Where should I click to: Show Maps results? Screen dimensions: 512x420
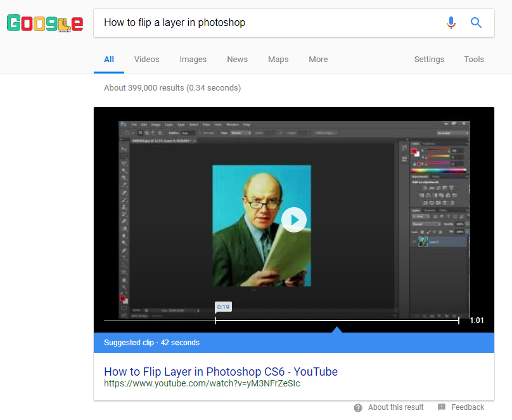(278, 60)
